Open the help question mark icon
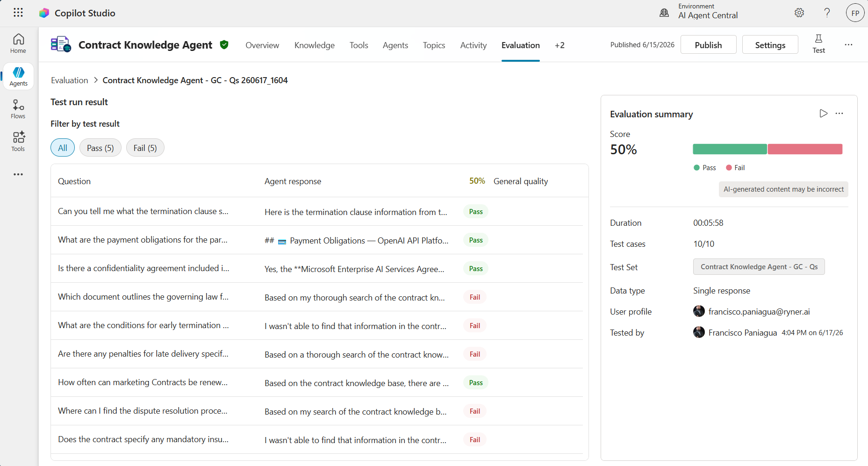This screenshot has width=868, height=466. [x=827, y=13]
